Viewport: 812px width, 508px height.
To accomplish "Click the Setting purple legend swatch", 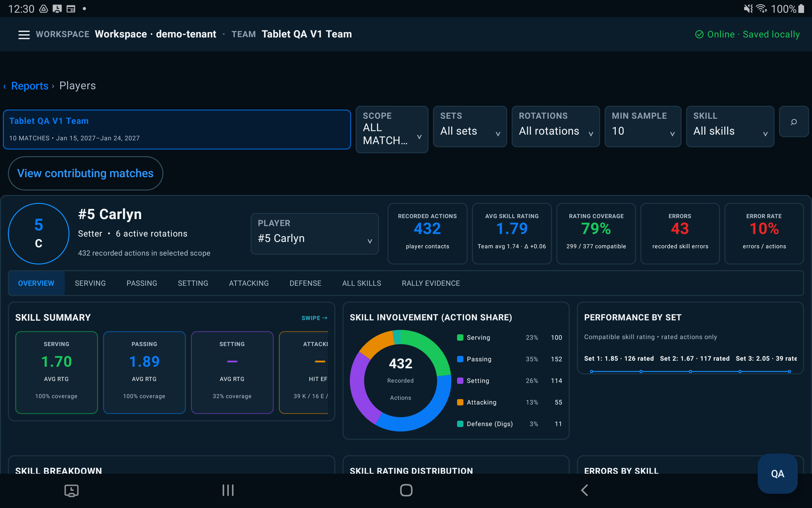I will pyautogui.click(x=460, y=381).
